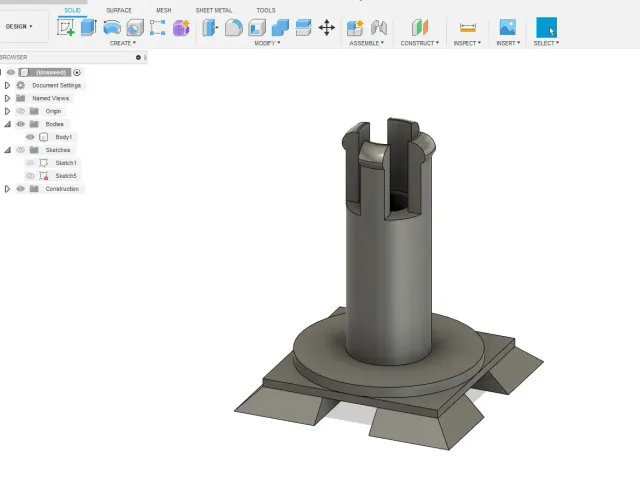The height and width of the screenshot is (480, 640).
Task: Switch to the SURFACE tab
Action: (119, 10)
